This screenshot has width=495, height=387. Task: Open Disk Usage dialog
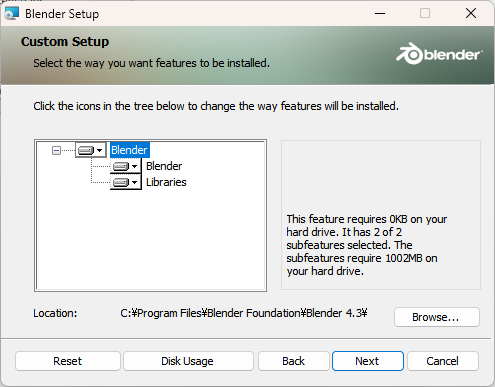click(188, 361)
